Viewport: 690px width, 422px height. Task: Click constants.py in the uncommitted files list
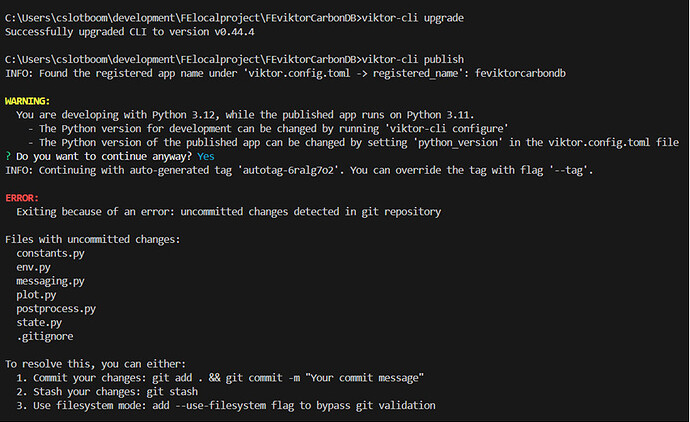[51, 254]
